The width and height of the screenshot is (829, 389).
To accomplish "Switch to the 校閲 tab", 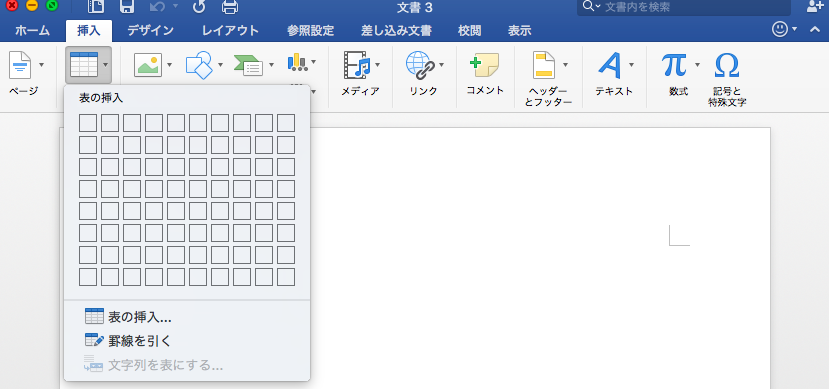I will point(469,31).
